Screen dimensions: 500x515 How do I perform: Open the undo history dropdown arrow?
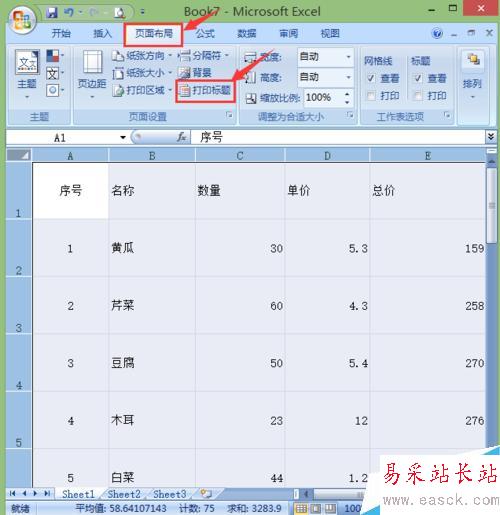coord(81,13)
